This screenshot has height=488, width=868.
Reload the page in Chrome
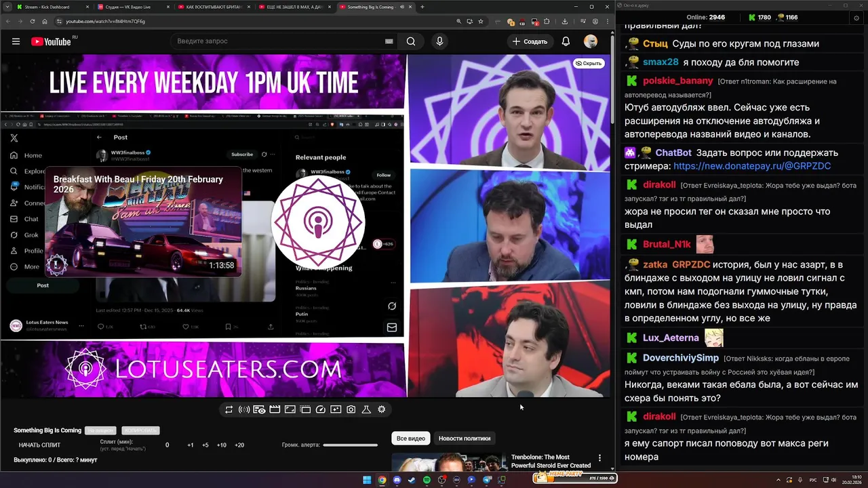point(33,21)
